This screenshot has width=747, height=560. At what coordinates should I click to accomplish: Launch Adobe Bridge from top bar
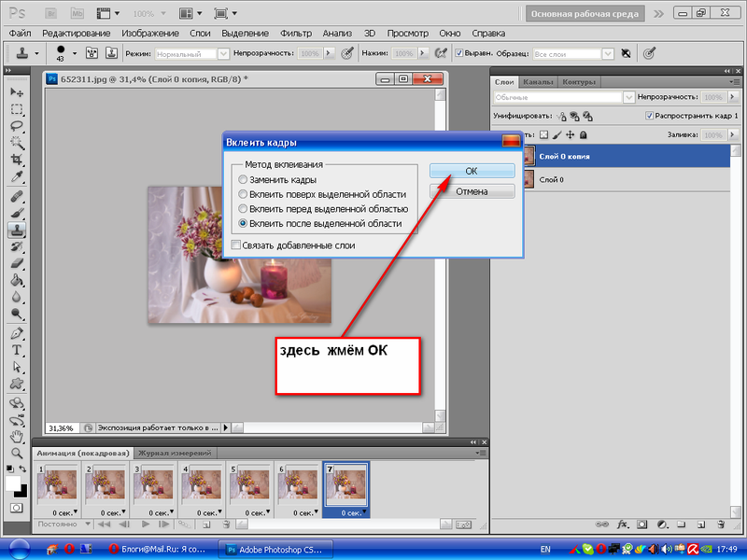click(51, 13)
